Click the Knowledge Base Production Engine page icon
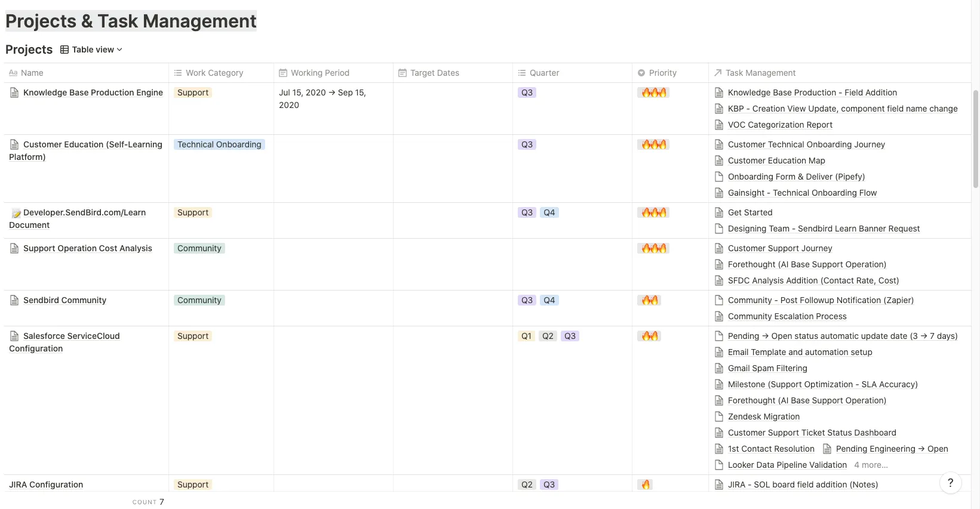This screenshot has height=509, width=980. tap(14, 92)
